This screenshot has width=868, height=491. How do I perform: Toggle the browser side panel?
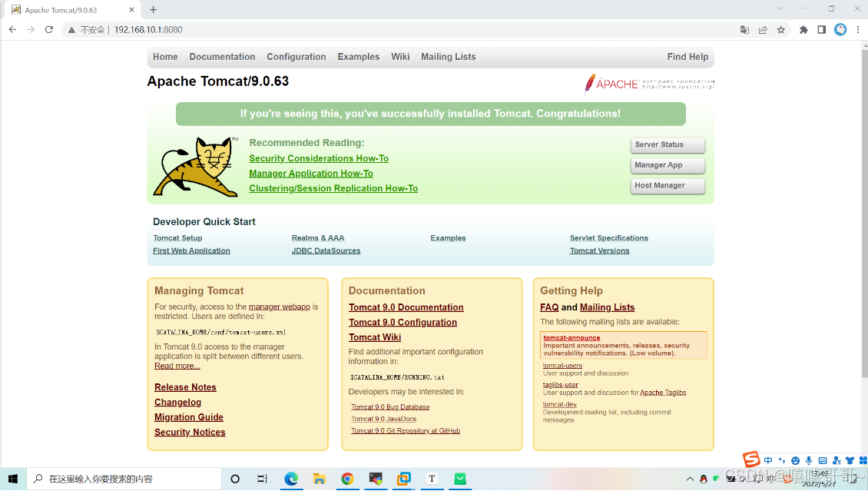click(x=821, y=30)
